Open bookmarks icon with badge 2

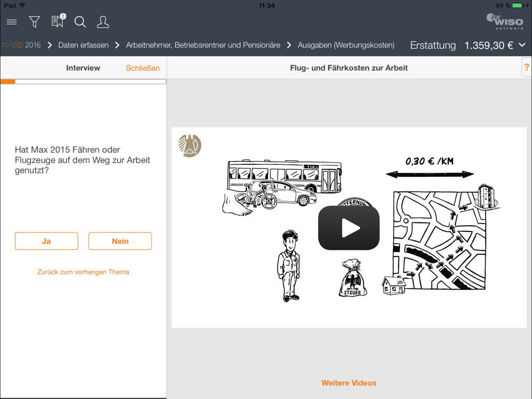[x=58, y=21]
